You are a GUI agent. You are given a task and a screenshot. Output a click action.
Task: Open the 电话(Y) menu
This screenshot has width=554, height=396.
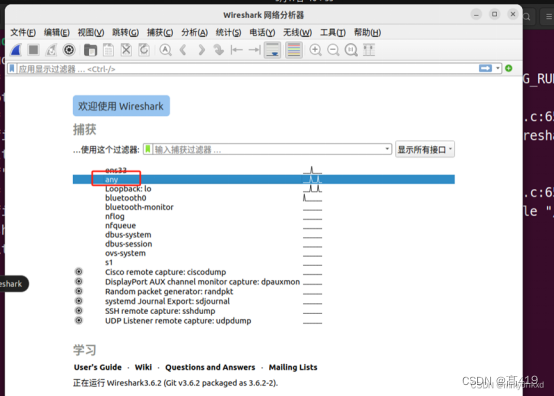pyautogui.click(x=262, y=32)
